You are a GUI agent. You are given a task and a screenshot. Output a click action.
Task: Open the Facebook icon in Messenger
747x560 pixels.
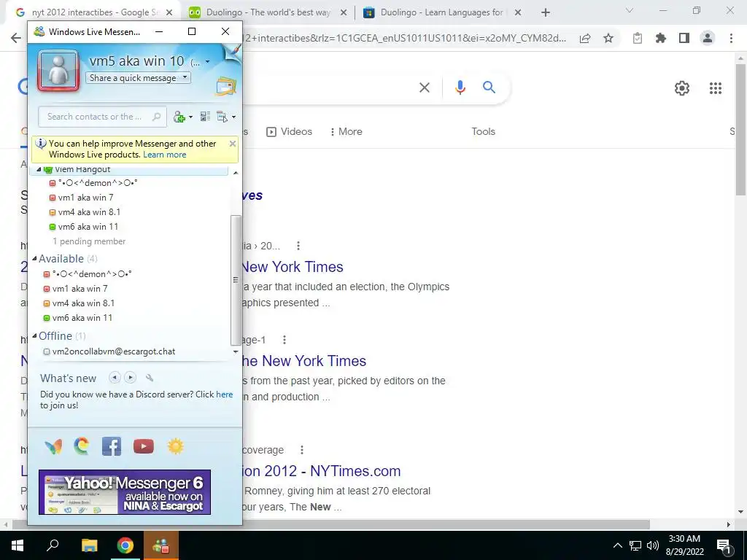(x=112, y=446)
